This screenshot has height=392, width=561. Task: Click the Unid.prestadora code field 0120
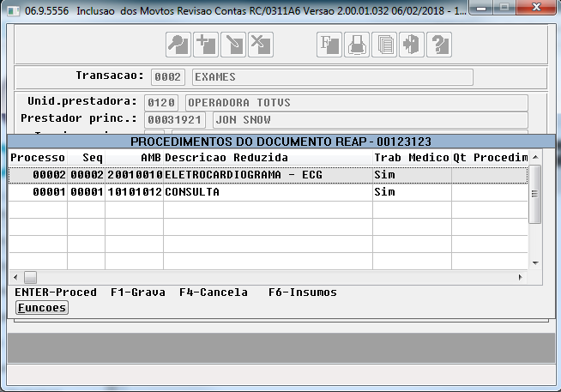pos(161,103)
